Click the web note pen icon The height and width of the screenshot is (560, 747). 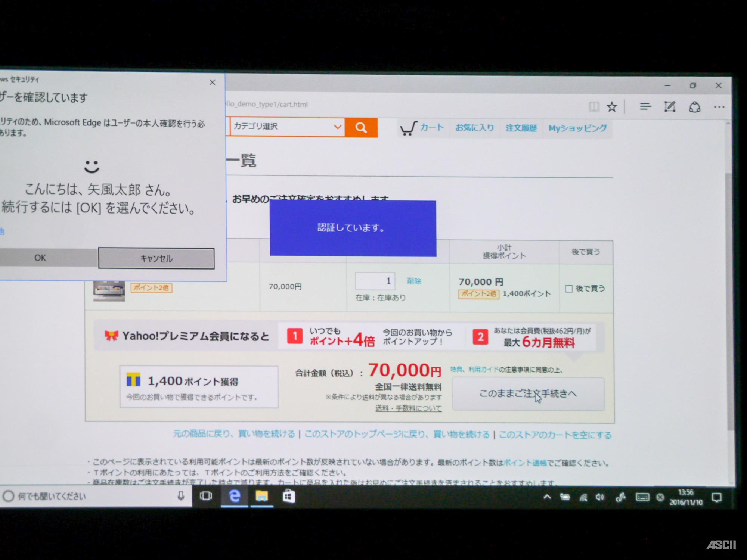point(670,107)
